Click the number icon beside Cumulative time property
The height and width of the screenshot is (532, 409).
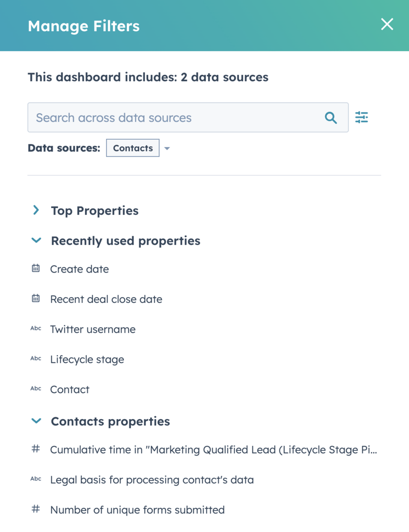(35, 449)
